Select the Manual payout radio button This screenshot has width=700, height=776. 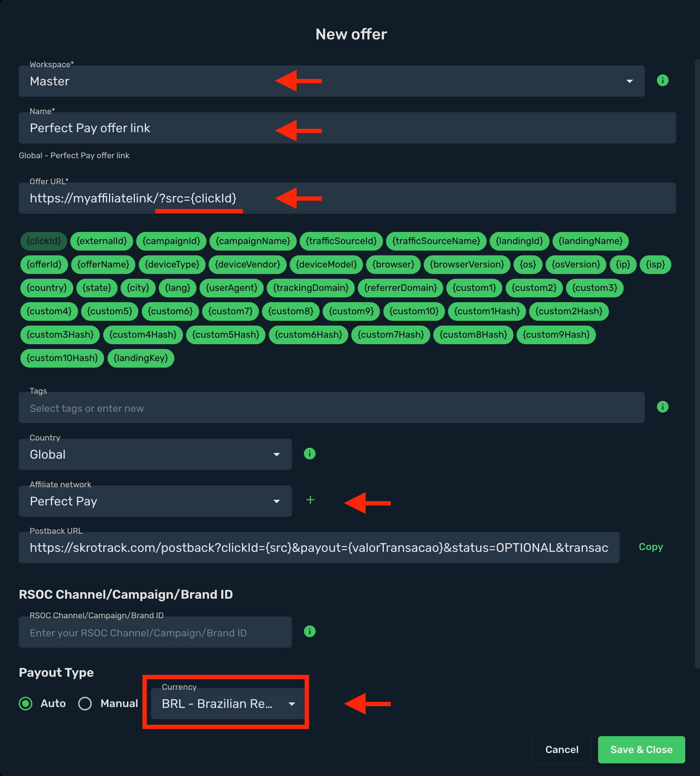pyautogui.click(x=85, y=703)
